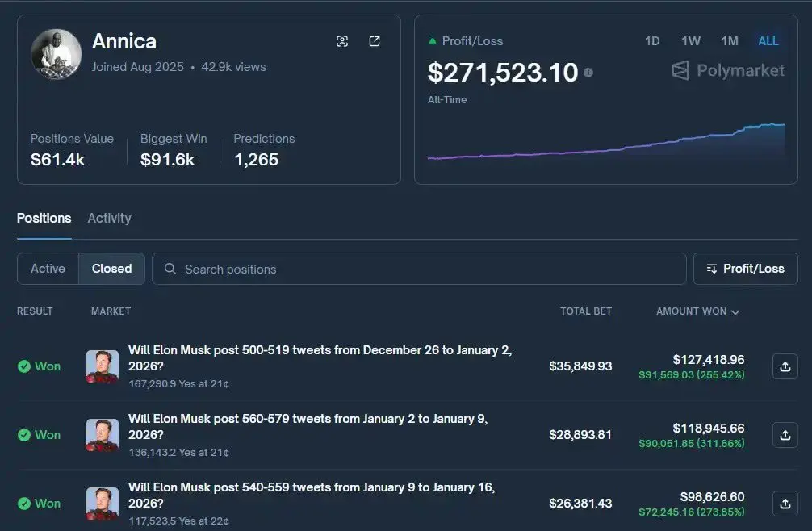Click the info icon next to $271,523.10
The height and width of the screenshot is (531, 812).
(588, 73)
